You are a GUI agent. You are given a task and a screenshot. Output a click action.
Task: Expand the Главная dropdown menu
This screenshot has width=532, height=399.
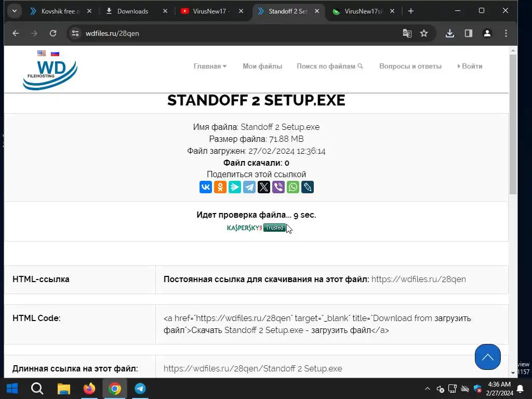click(x=210, y=66)
